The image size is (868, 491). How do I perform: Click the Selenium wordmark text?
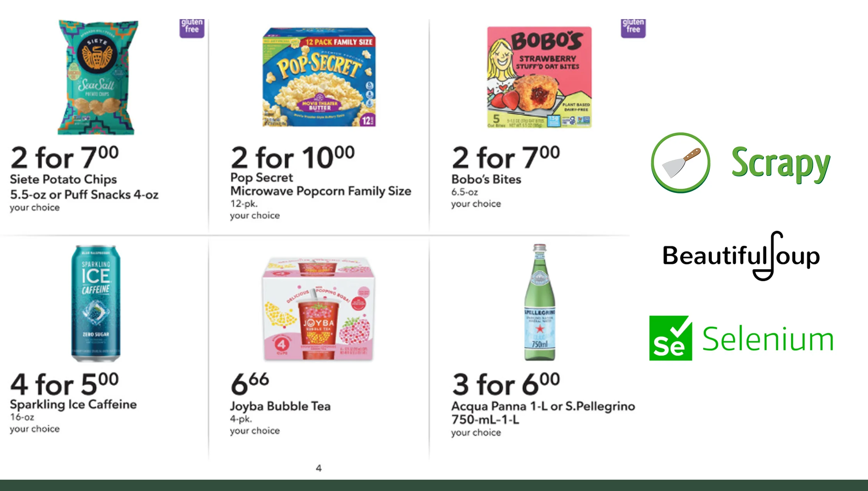pos(768,339)
